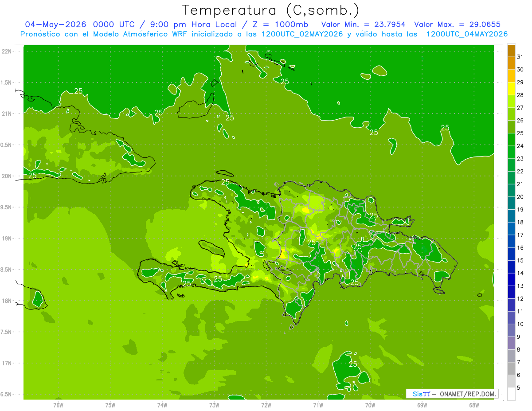Click the Valor Min. = 23.7954 text
The width and height of the screenshot is (532, 411).
[364, 24]
